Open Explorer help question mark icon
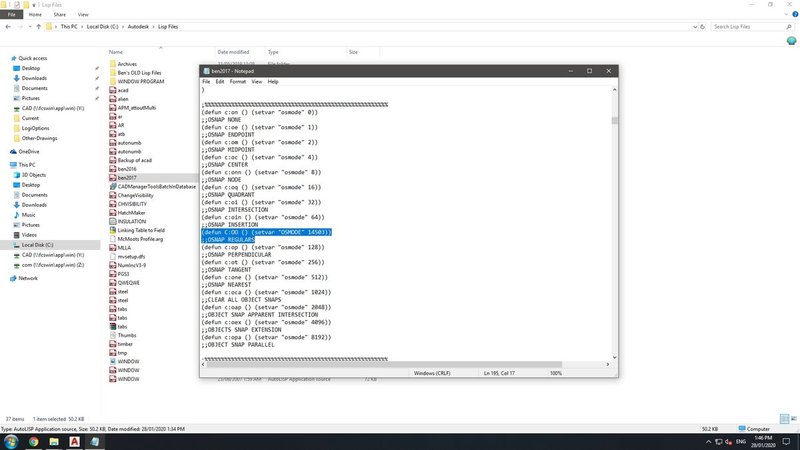The height and width of the screenshot is (450, 800). click(795, 15)
